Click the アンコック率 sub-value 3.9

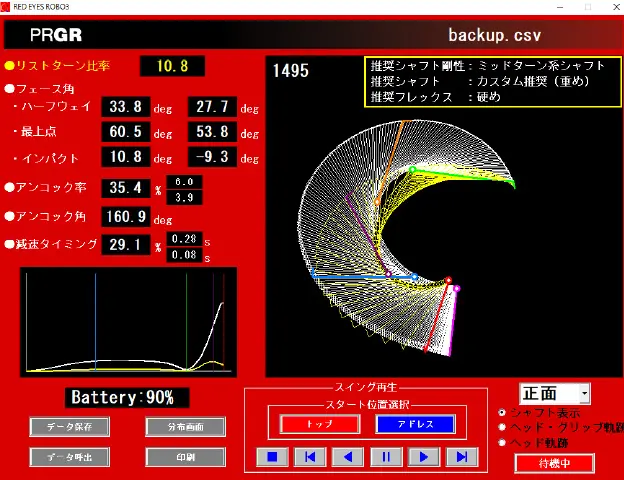(184, 197)
